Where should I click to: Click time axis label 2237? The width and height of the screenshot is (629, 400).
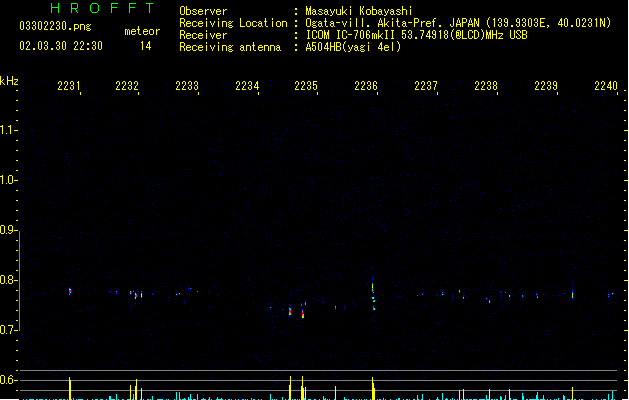tap(426, 86)
